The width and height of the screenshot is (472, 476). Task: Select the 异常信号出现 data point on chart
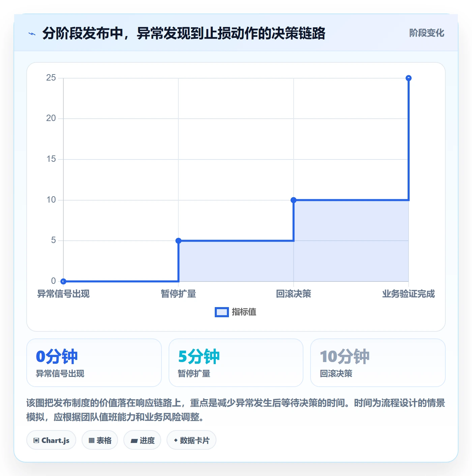pyautogui.click(x=63, y=281)
